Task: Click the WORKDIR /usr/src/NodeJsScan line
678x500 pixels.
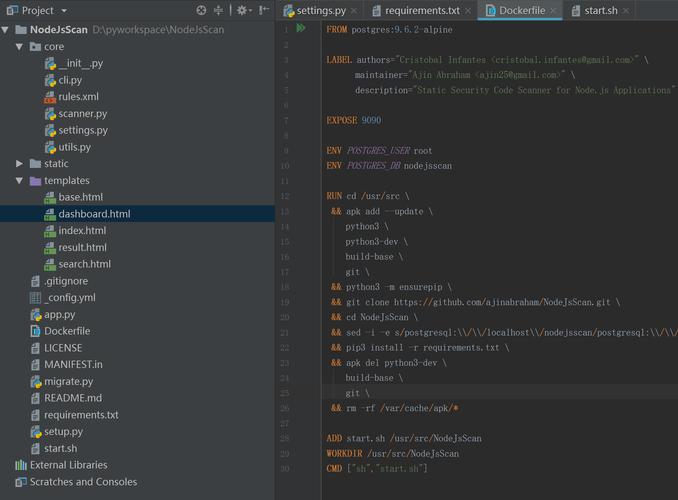Action: coord(393,454)
